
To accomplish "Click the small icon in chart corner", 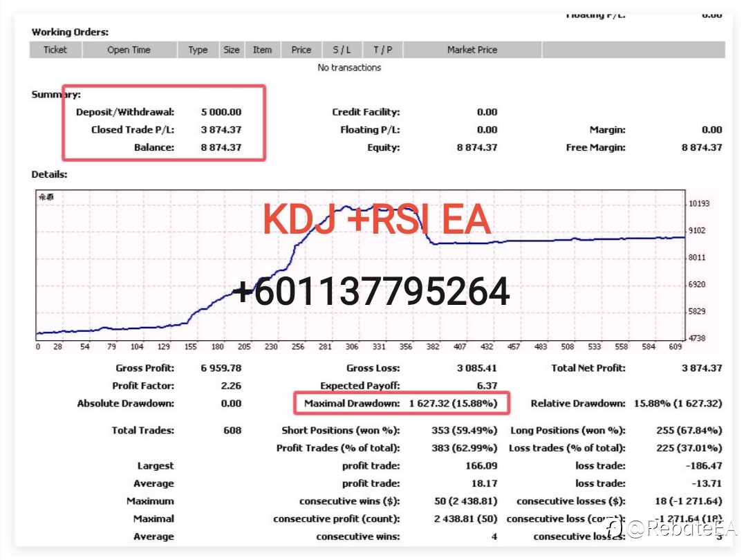I will 46,197.
